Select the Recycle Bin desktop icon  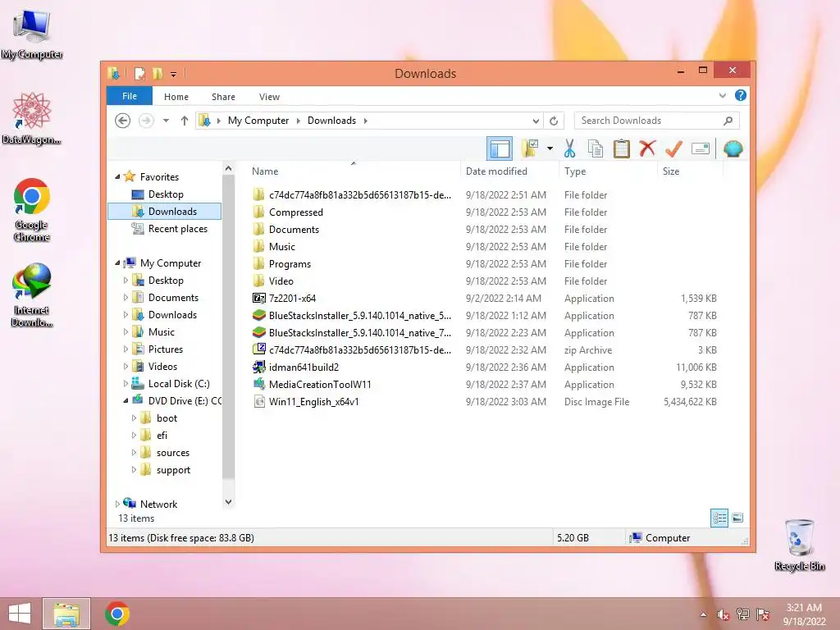pyautogui.click(x=799, y=546)
